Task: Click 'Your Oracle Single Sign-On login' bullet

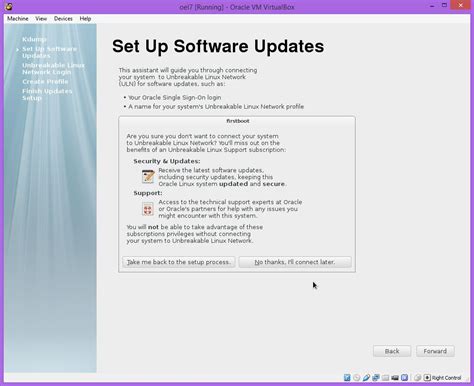Action: click(x=175, y=97)
